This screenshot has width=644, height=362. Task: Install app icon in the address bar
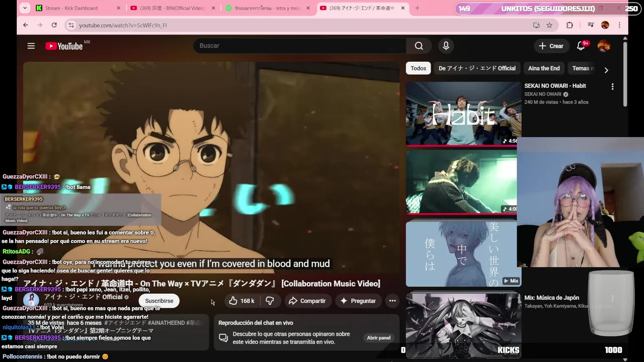tap(536, 25)
